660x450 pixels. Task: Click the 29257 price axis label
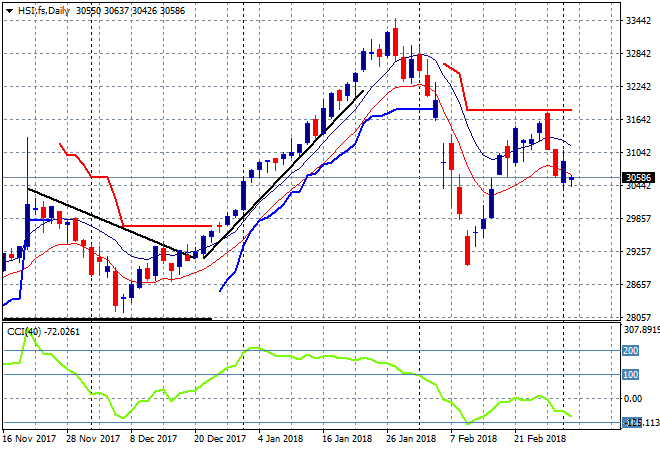tap(638, 251)
